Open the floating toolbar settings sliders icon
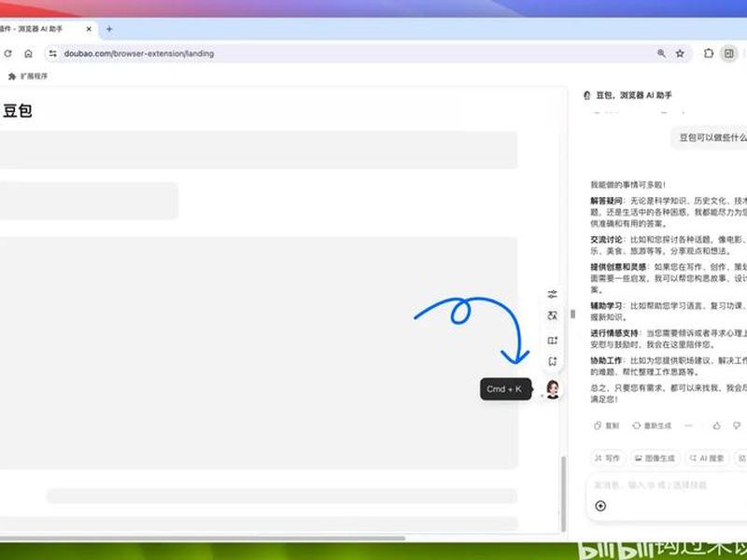 click(x=552, y=294)
